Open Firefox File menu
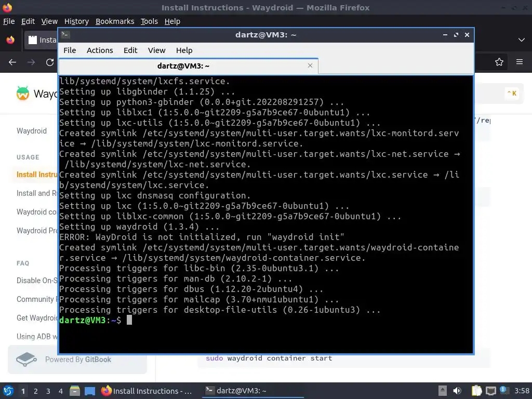Viewport: 532px width, 399px height. click(x=9, y=21)
